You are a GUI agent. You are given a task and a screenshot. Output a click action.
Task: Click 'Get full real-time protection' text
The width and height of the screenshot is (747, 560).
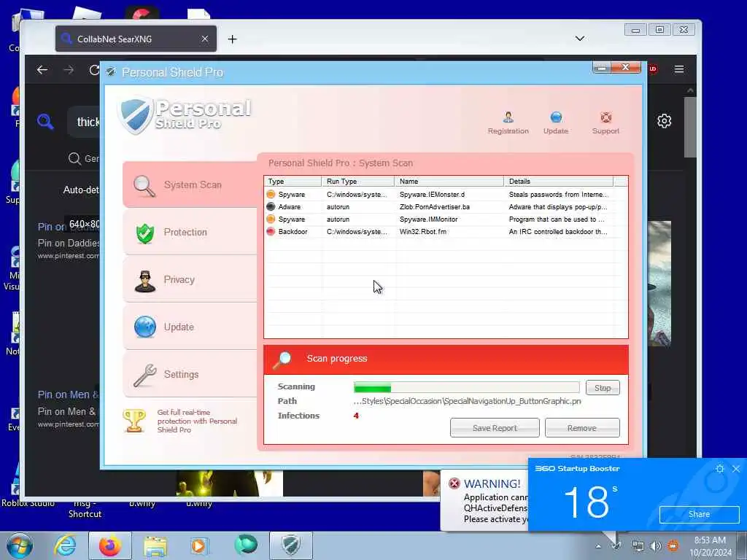(197, 421)
